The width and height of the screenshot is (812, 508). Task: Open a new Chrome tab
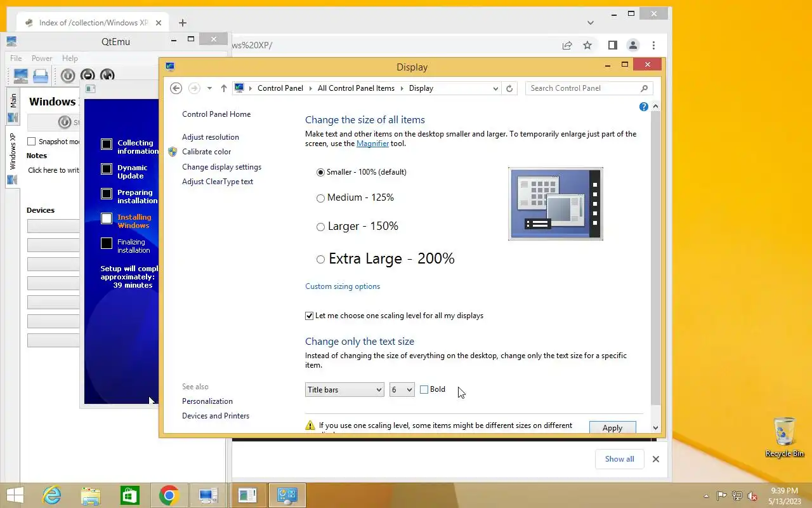click(x=182, y=23)
